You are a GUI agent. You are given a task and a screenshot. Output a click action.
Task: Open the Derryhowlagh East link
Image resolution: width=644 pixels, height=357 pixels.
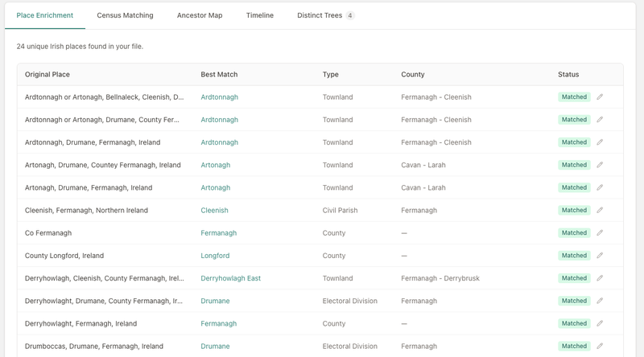[x=230, y=278]
